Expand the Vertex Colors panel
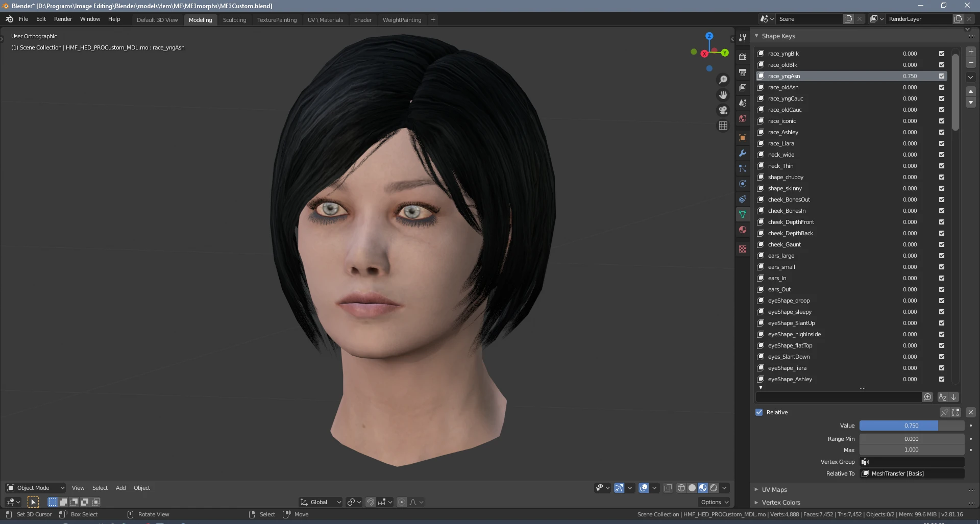 (756, 503)
